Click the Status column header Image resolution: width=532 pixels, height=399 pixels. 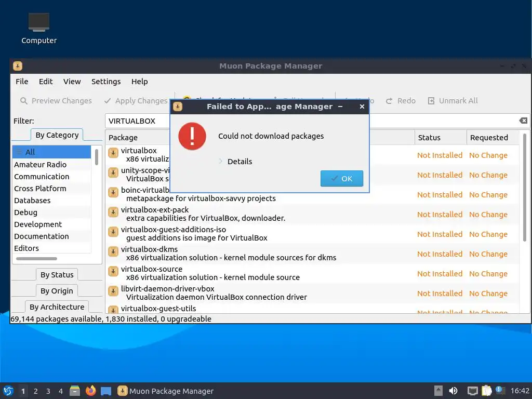pos(441,137)
